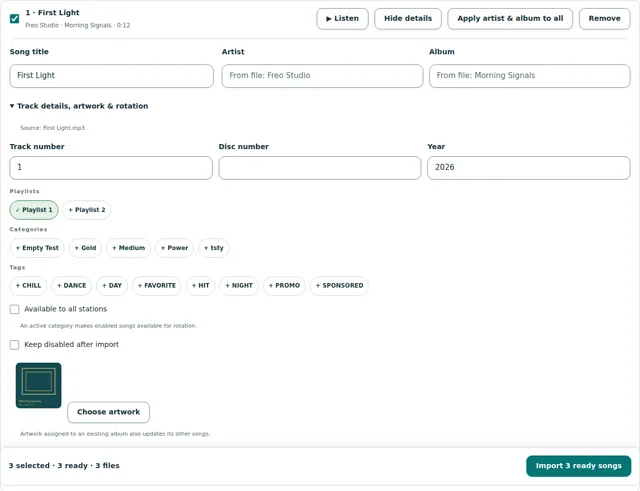Add song to Playlist 2

point(87,210)
